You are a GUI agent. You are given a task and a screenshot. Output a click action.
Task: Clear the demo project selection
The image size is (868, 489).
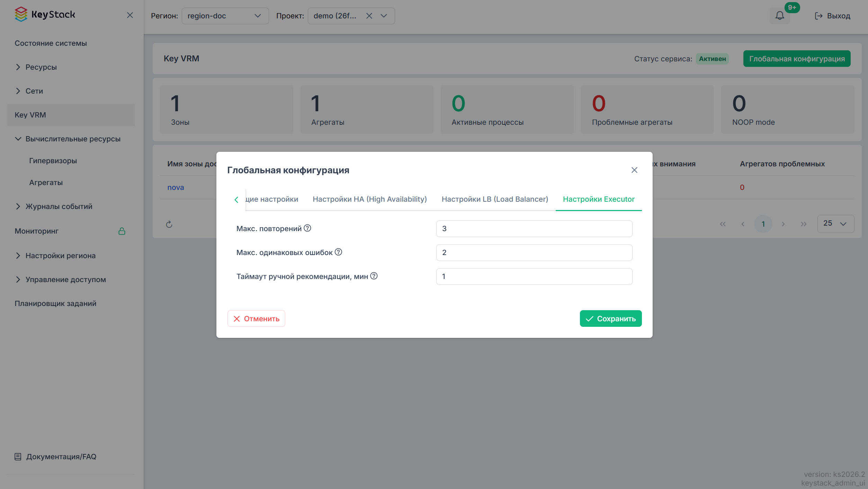coord(369,16)
